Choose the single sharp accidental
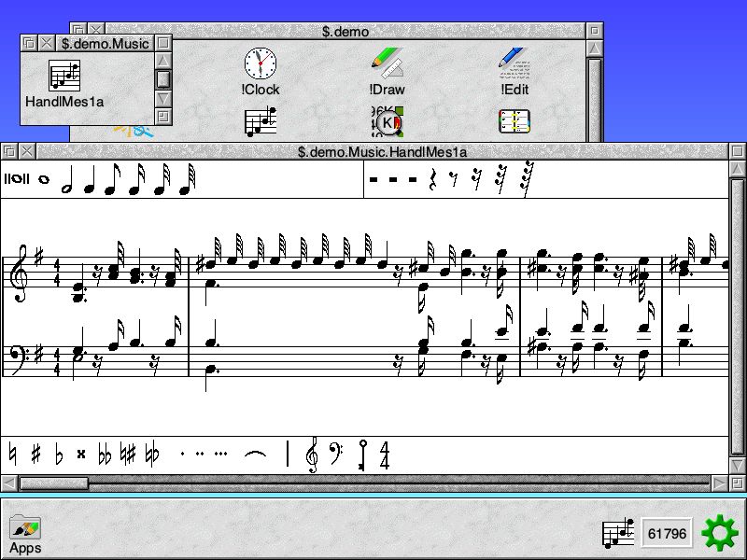The height and width of the screenshot is (560, 747). pos(35,455)
